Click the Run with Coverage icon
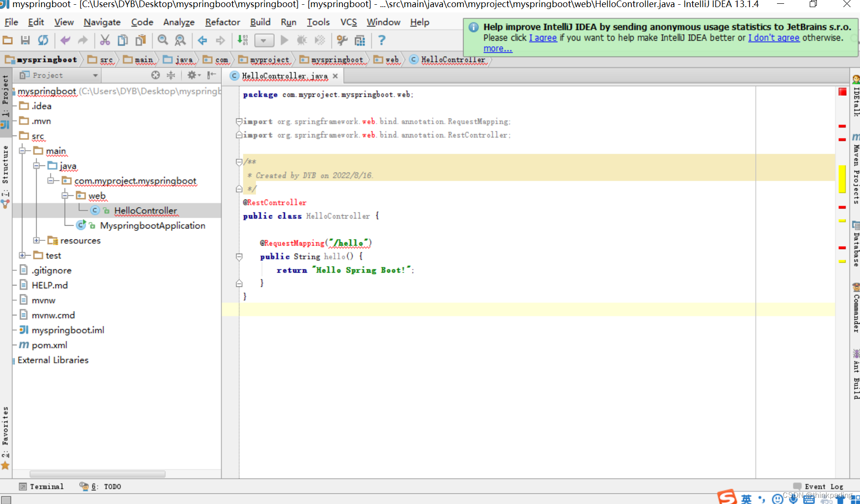Screen dimensions: 860x504 320,40
